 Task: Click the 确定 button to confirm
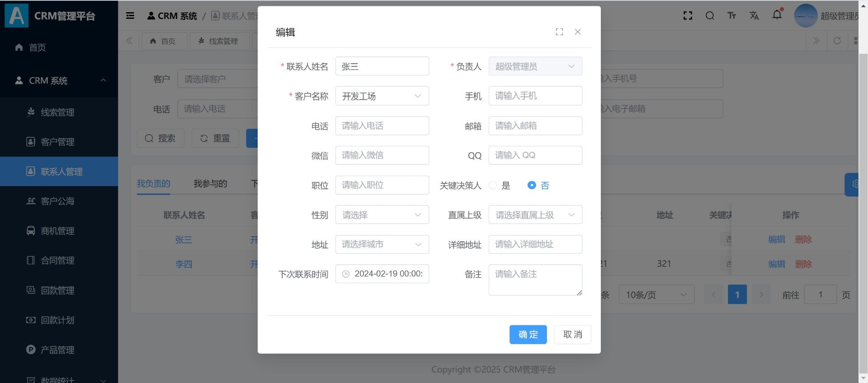(528, 334)
